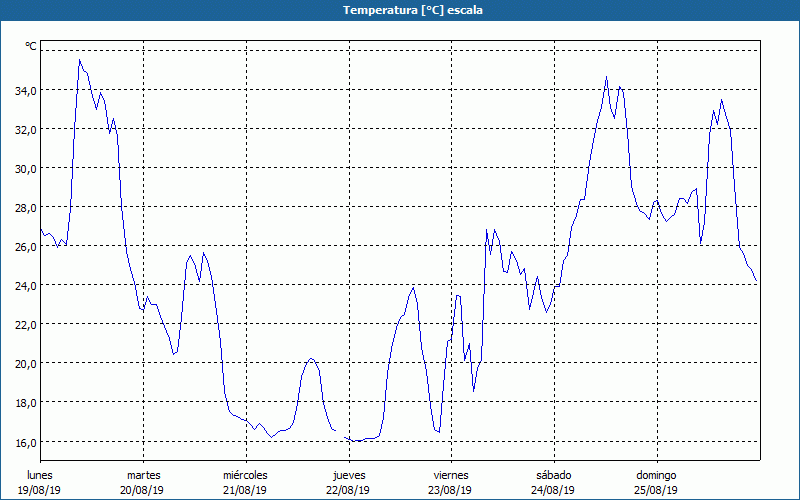This screenshot has width=800, height=500.
Task: Select the 20,0 axis value
Action: coord(26,364)
